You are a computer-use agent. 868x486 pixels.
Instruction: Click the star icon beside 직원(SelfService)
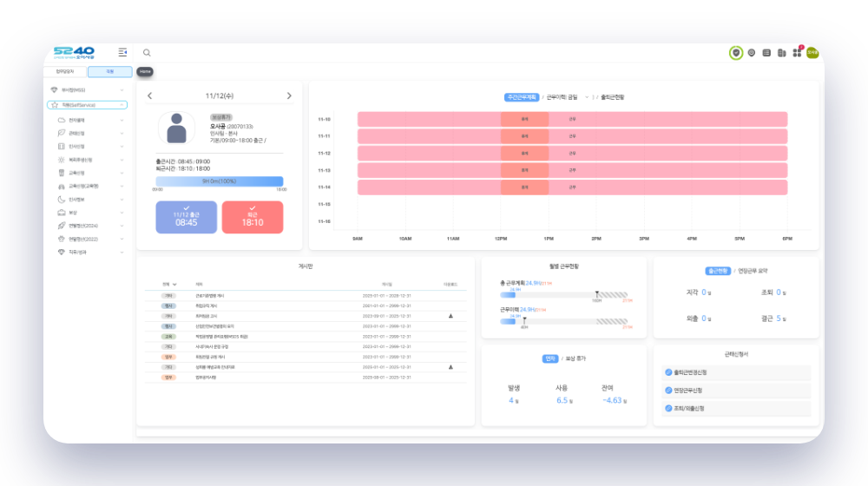[54, 105]
